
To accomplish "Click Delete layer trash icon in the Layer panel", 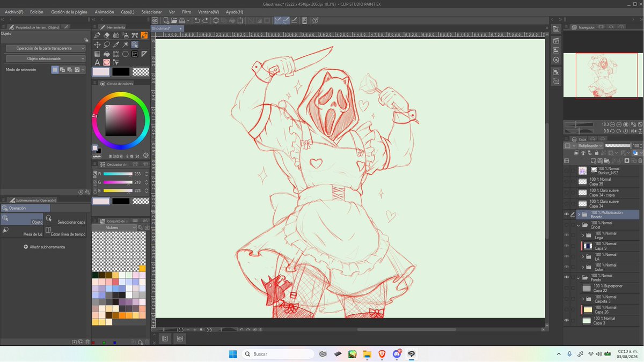I will coord(640,161).
